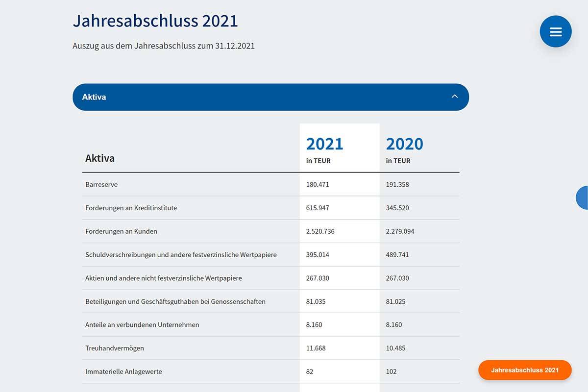Click the Aktiva accordion header bar
This screenshot has width=588, height=392.
[x=270, y=97]
